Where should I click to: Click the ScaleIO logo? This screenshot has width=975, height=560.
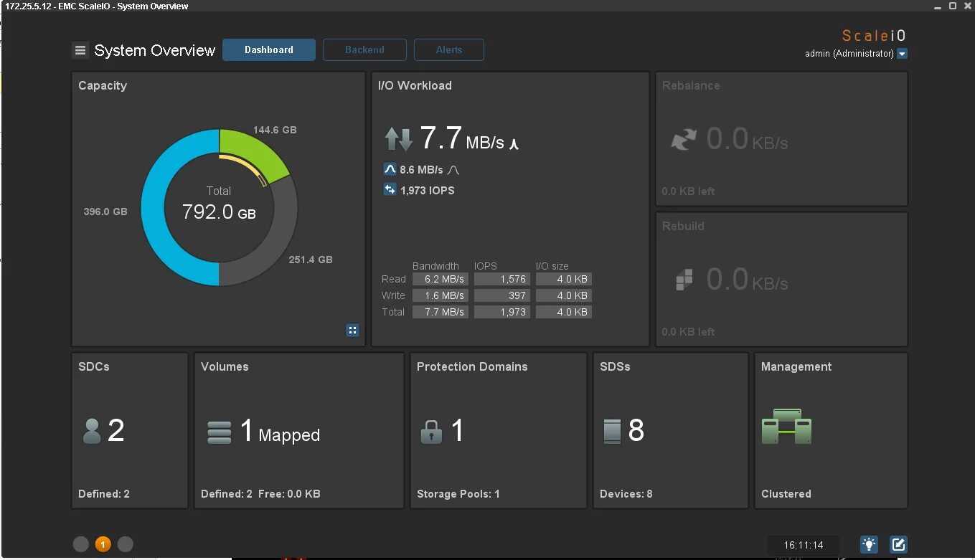[874, 36]
